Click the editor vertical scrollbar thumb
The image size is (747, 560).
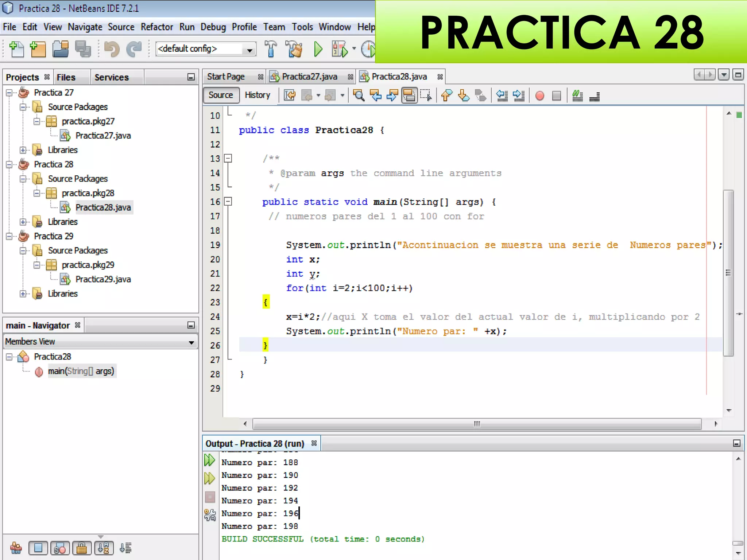[x=728, y=273]
